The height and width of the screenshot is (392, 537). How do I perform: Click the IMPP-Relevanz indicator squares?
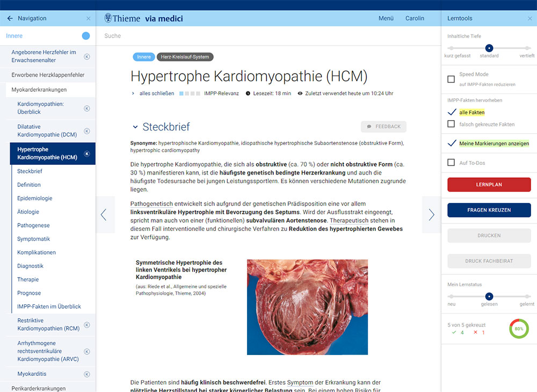[190, 93]
